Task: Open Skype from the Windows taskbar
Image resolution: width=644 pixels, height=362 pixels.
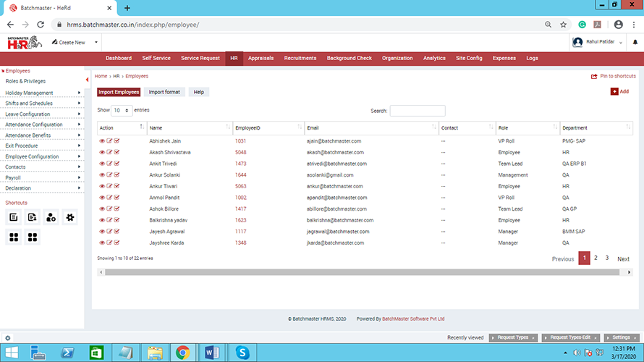Action: click(242, 353)
